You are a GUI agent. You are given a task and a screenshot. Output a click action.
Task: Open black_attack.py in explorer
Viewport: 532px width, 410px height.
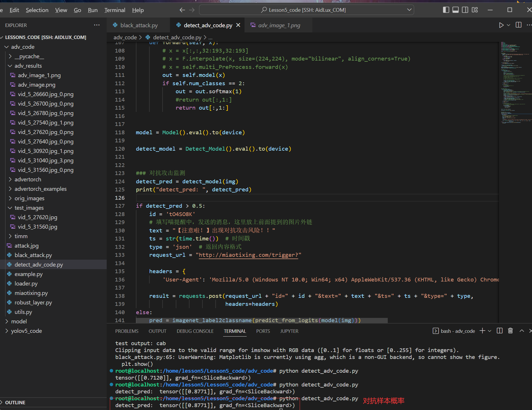[x=53, y=255]
